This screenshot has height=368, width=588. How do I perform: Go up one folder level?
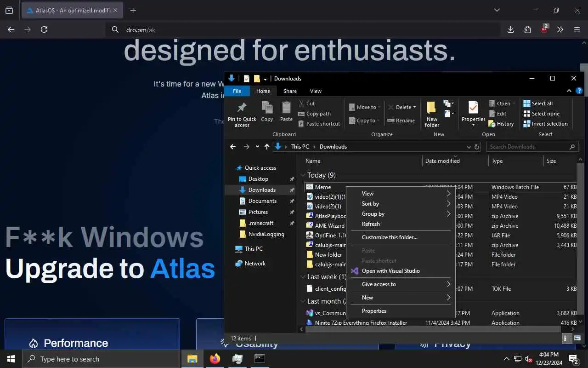tap(267, 147)
